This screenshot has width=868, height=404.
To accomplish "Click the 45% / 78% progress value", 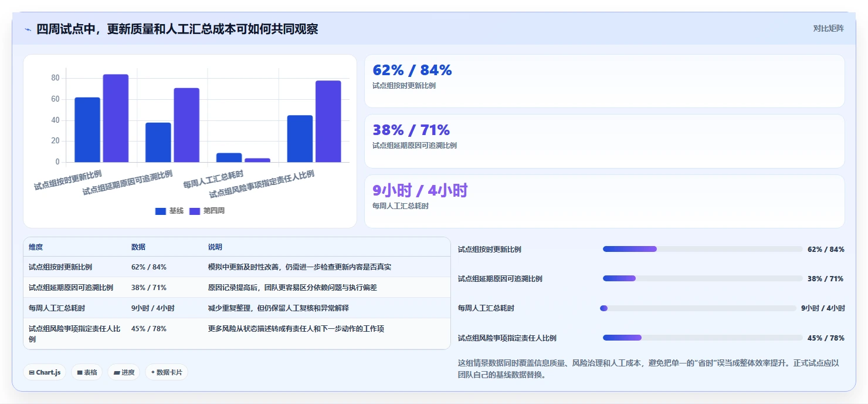I will 826,338.
